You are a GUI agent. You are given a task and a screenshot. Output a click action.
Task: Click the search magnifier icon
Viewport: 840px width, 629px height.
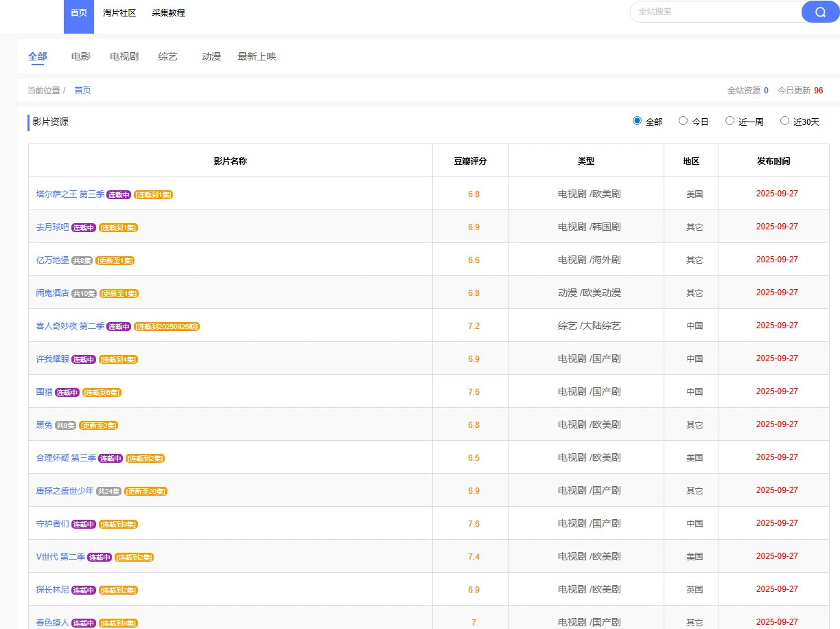point(819,12)
